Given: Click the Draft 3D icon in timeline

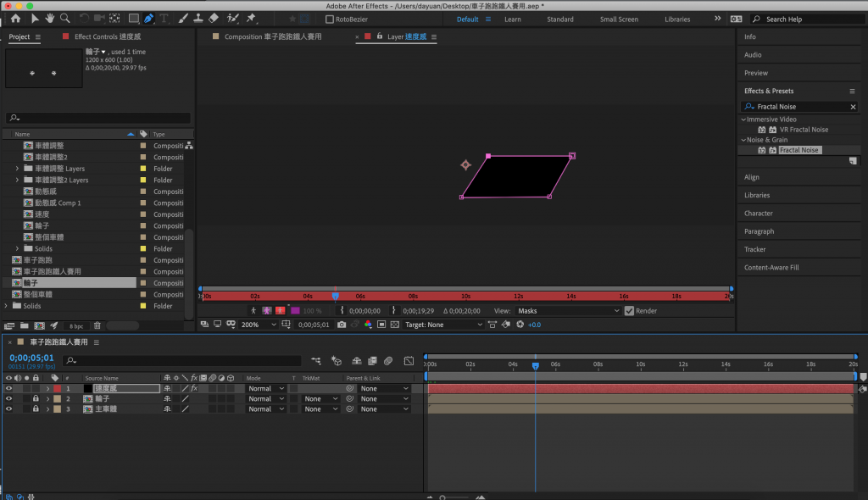Looking at the screenshot, I should tap(336, 361).
